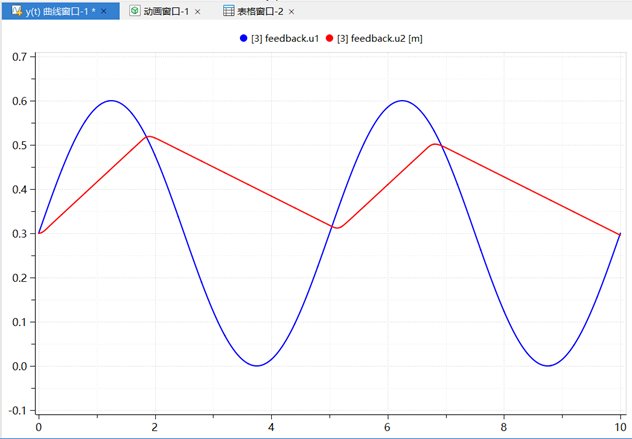
Task: Click the x-axis label 4
Action: [x=271, y=427]
